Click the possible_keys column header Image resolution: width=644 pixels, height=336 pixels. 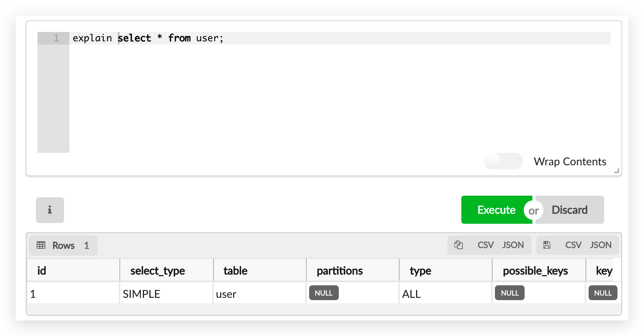tap(535, 271)
